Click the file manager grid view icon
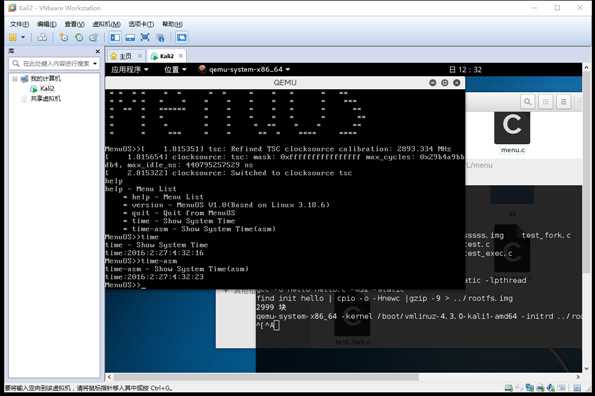The width and height of the screenshot is (595, 396). coord(546,102)
